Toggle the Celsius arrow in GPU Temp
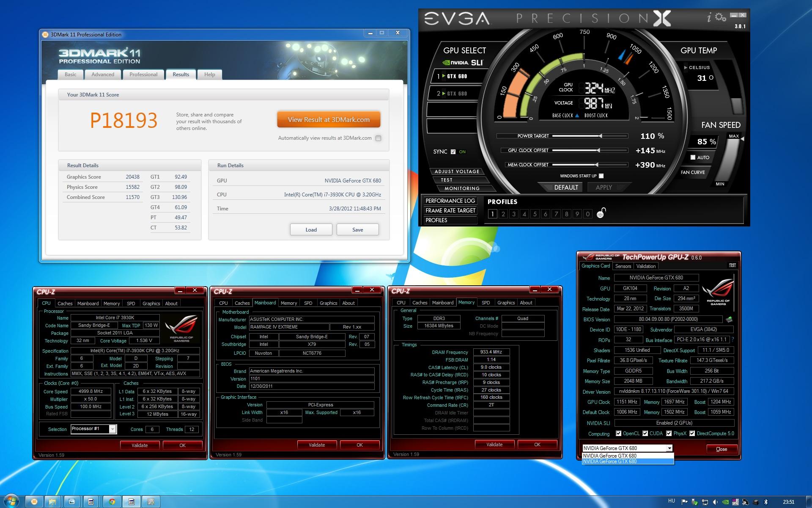 pyautogui.click(x=686, y=67)
